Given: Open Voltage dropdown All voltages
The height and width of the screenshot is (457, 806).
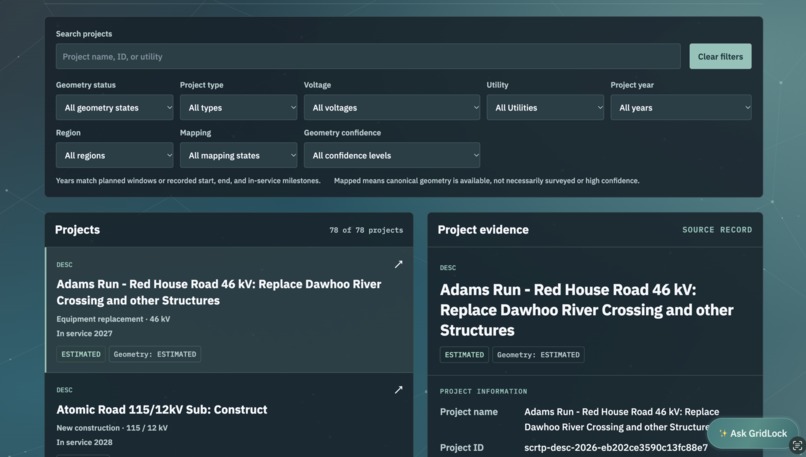Looking at the screenshot, I should 392,107.
